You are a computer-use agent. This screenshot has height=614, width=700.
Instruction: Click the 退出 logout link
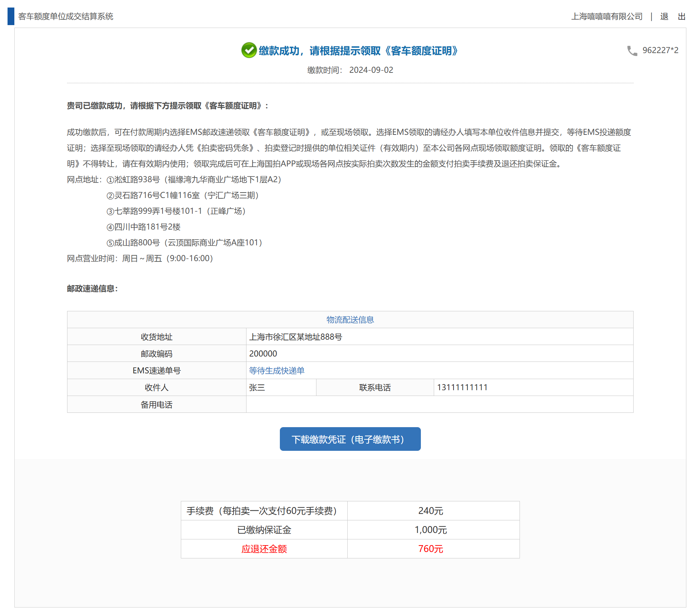[672, 16]
